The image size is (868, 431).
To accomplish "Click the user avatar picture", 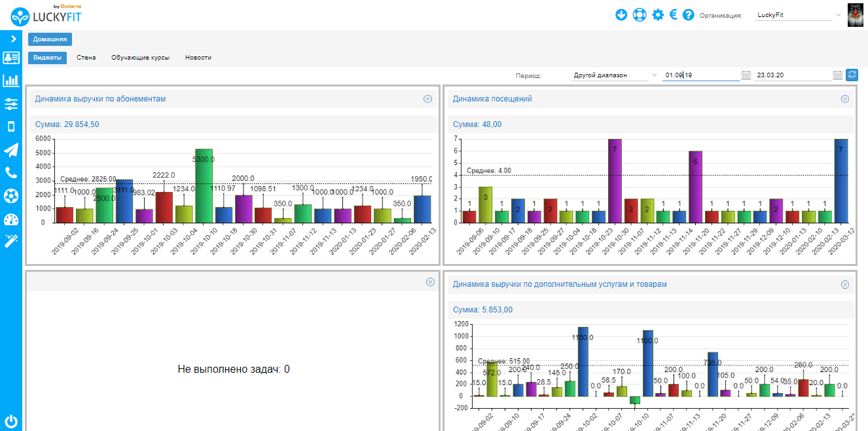I will (857, 15).
